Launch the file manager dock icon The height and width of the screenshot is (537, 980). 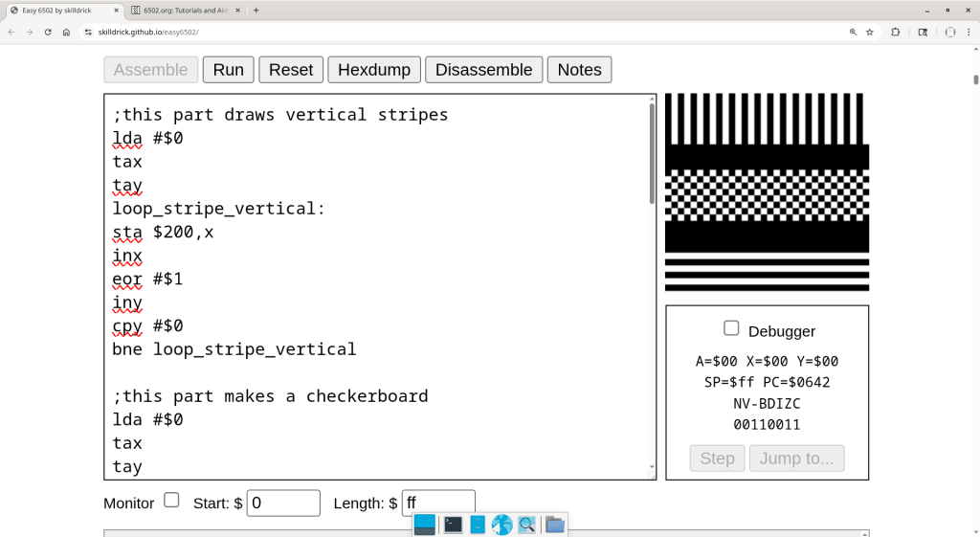coord(478,525)
